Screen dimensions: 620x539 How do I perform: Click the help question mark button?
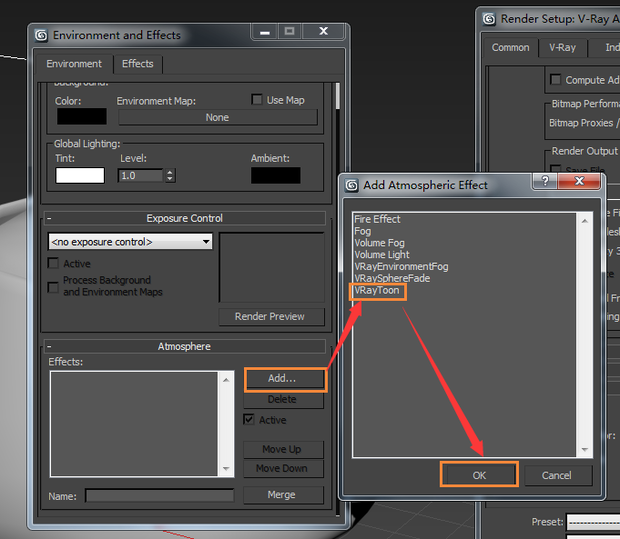(545, 181)
